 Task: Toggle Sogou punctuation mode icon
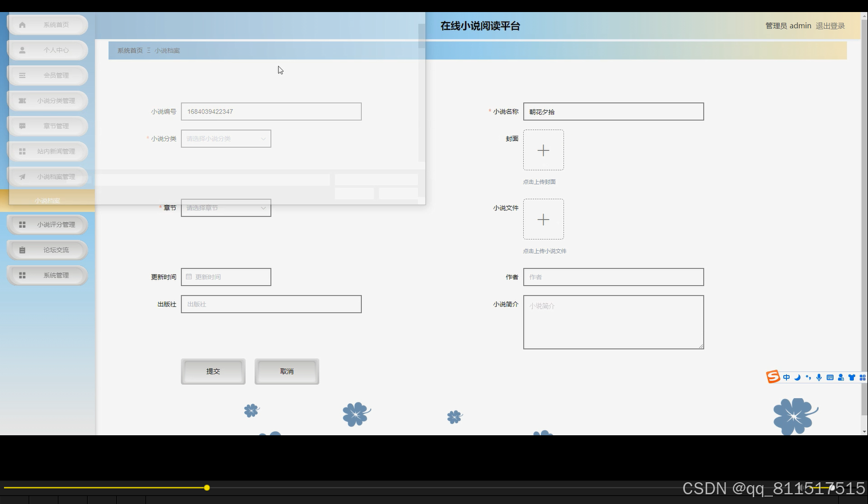(x=808, y=377)
